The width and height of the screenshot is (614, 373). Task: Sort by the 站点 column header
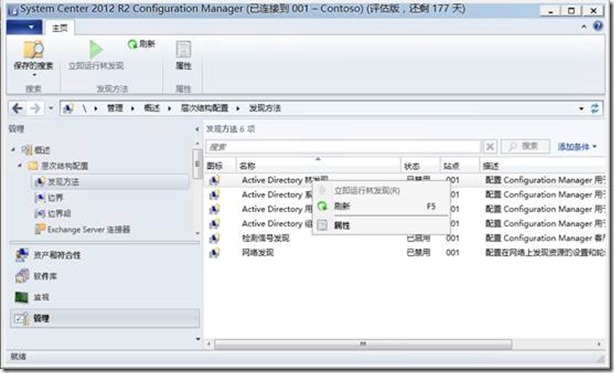click(x=460, y=166)
